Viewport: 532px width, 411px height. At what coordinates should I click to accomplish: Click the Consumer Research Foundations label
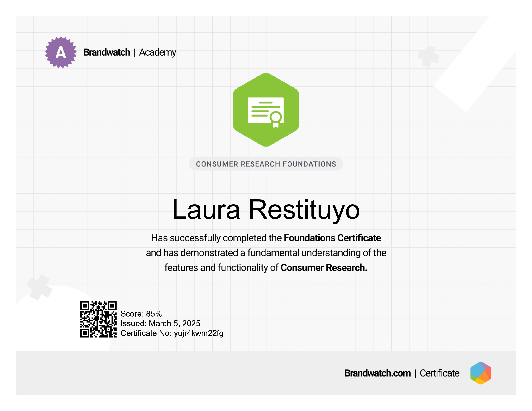click(x=266, y=164)
